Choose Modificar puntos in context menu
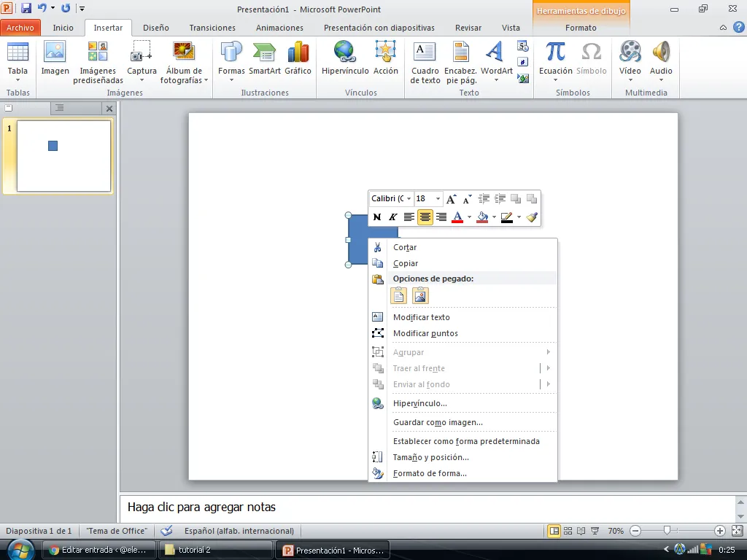Image resolution: width=747 pixels, height=560 pixels. [x=462, y=333]
